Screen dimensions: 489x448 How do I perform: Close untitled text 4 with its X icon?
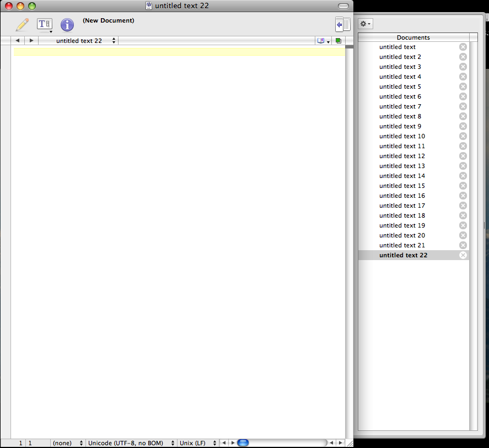click(x=463, y=77)
